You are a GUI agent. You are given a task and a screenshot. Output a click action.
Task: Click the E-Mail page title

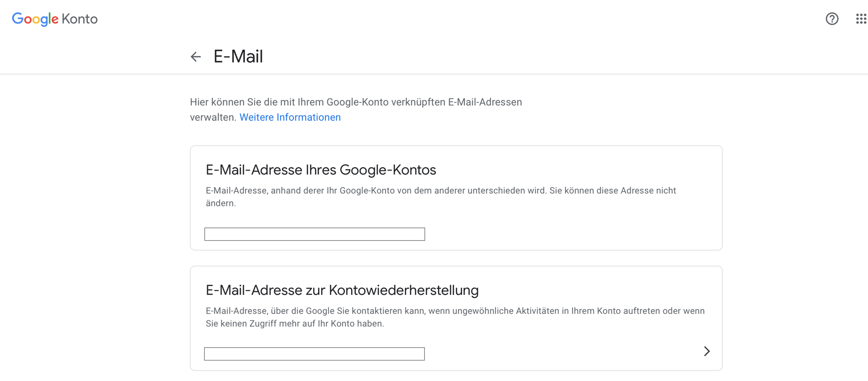pyautogui.click(x=238, y=57)
